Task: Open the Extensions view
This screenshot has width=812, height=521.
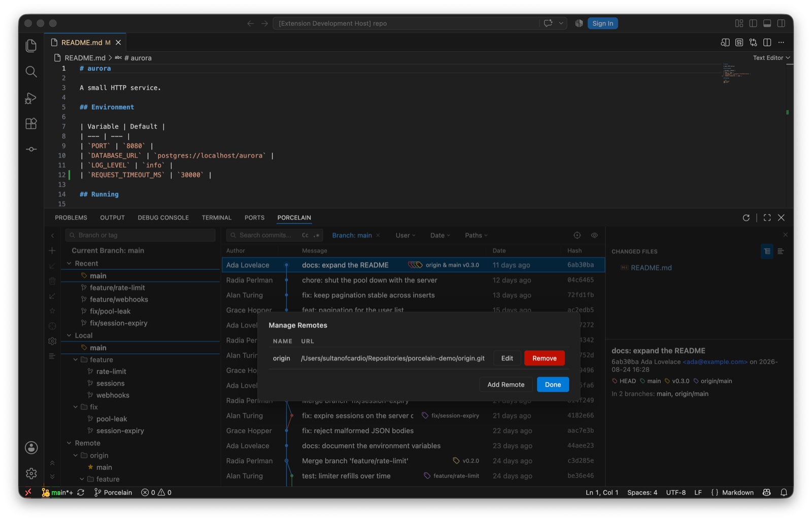Action: coord(31,124)
